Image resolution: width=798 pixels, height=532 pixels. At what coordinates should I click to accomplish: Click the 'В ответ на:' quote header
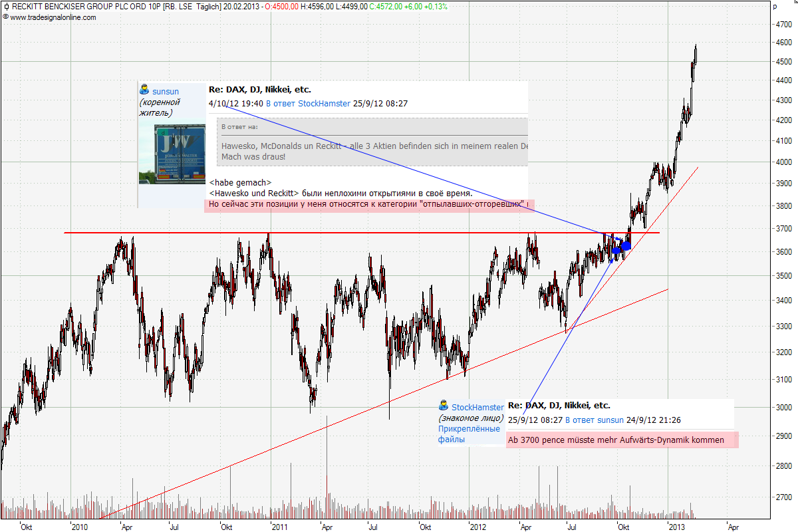click(x=239, y=126)
